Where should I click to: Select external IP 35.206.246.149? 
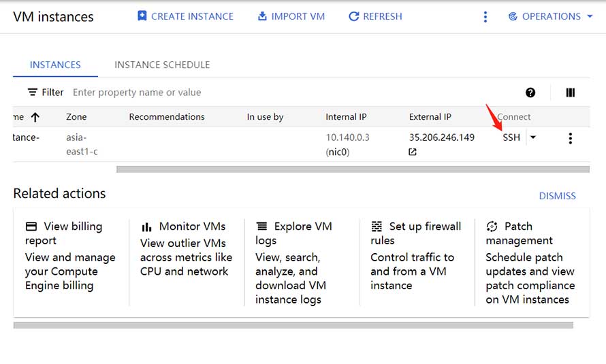click(442, 137)
